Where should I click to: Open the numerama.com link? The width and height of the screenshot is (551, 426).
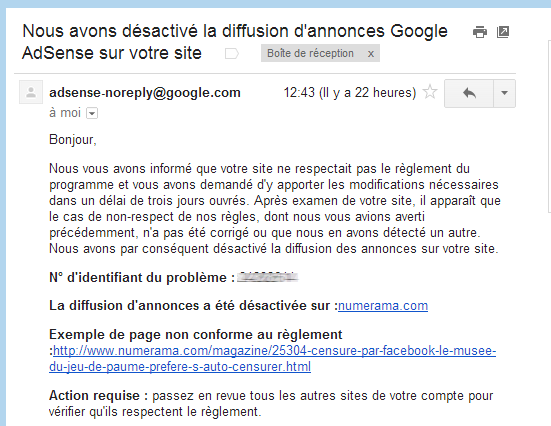click(x=383, y=306)
